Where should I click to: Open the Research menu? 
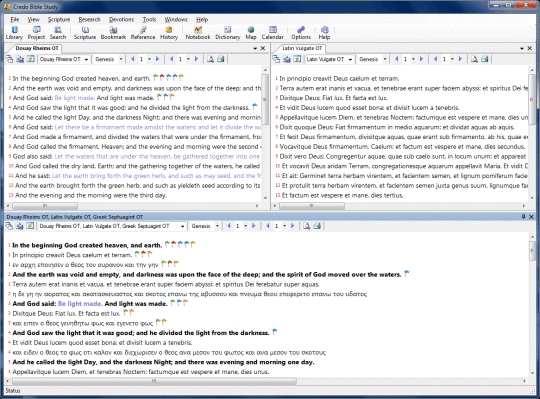(90, 19)
